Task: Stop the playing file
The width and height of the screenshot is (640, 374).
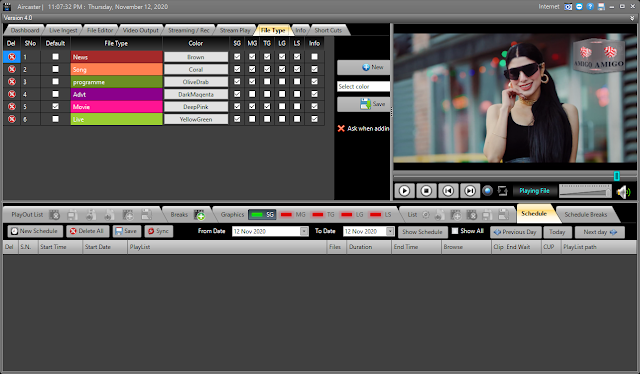Action: click(426, 191)
